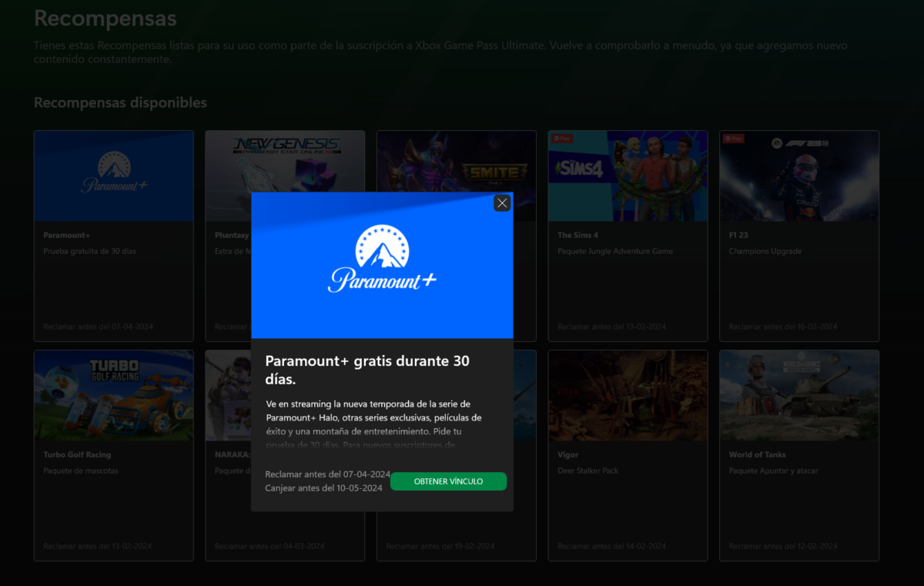Click the 'The Sims 4' card title
The height and width of the screenshot is (586, 924).
tap(577, 235)
